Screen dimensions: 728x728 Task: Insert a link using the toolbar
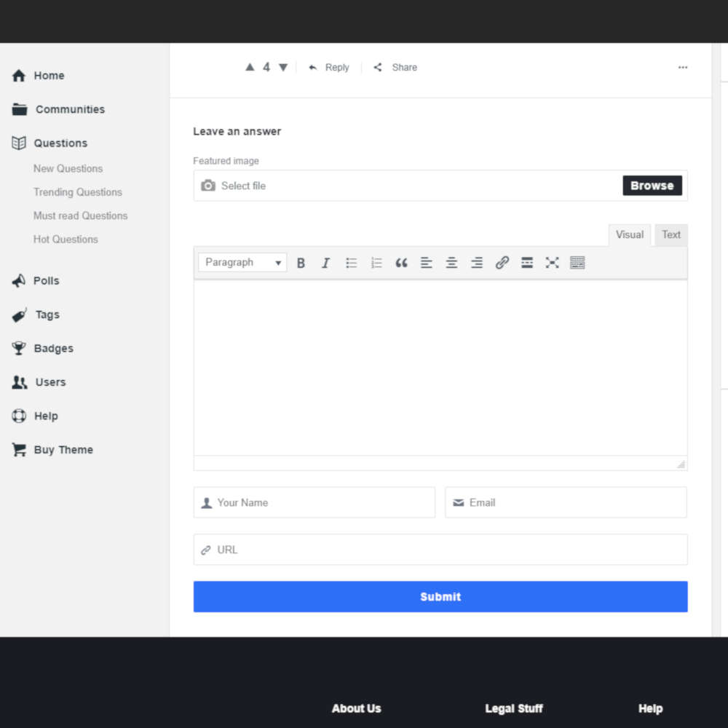coord(502,263)
